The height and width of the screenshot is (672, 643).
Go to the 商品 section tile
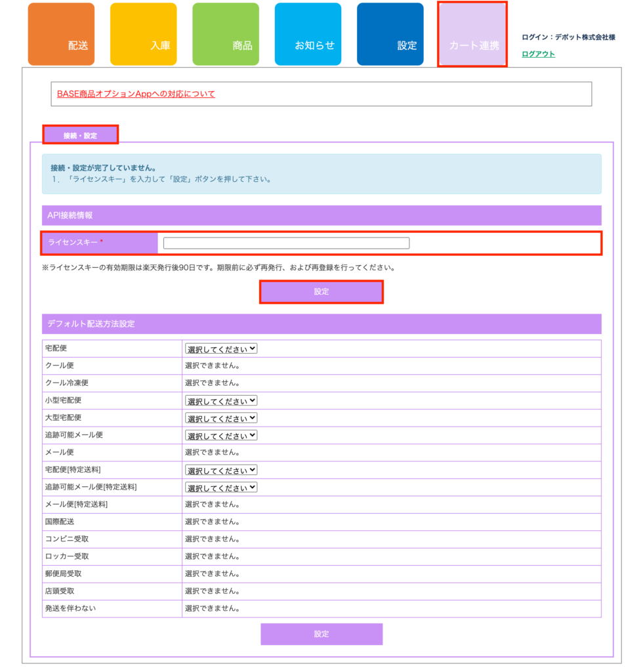click(226, 35)
